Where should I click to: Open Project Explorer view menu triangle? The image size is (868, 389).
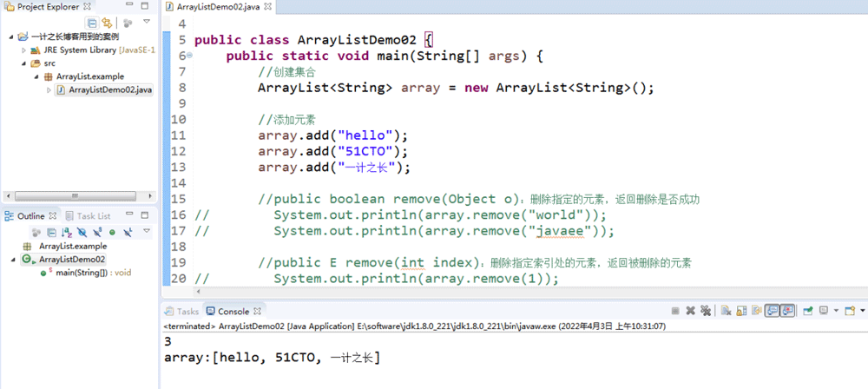coord(147,22)
